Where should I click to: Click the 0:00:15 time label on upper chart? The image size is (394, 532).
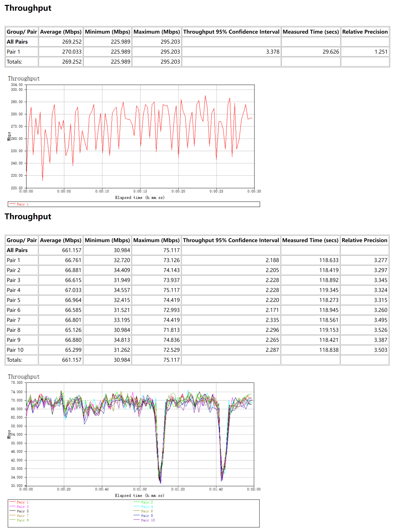click(140, 191)
